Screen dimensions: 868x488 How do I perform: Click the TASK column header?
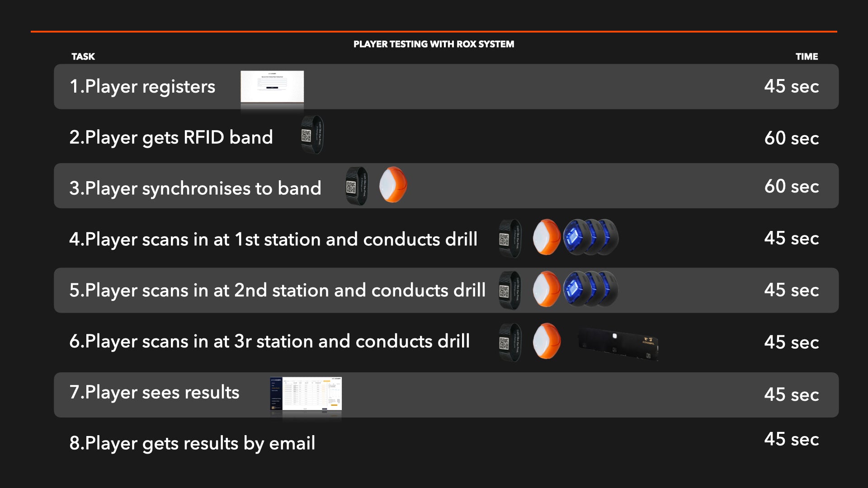coord(83,56)
